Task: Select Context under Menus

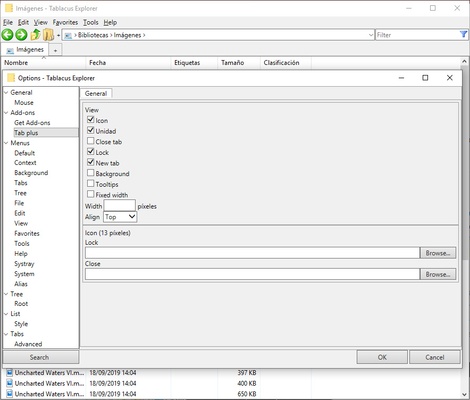Action: click(25, 163)
